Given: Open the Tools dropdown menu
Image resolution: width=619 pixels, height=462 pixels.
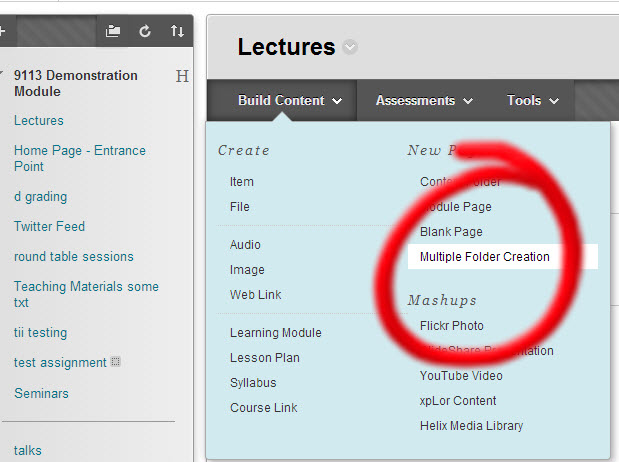Looking at the screenshot, I should click(x=532, y=101).
